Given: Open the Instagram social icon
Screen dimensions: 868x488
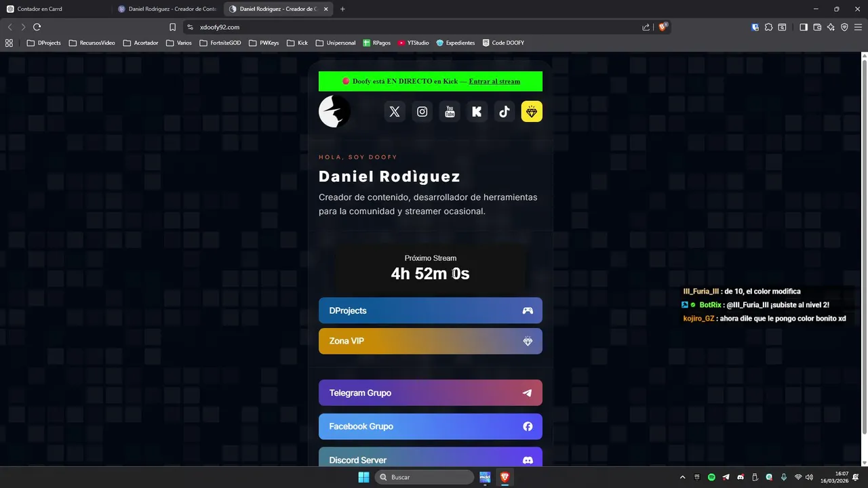Looking at the screenshot, I should (422, 112).
